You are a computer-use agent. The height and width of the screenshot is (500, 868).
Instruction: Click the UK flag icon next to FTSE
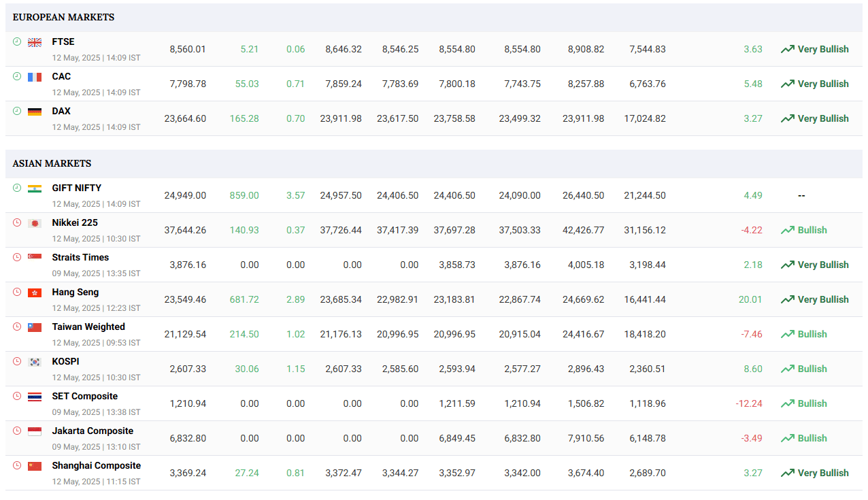[35, 42]
